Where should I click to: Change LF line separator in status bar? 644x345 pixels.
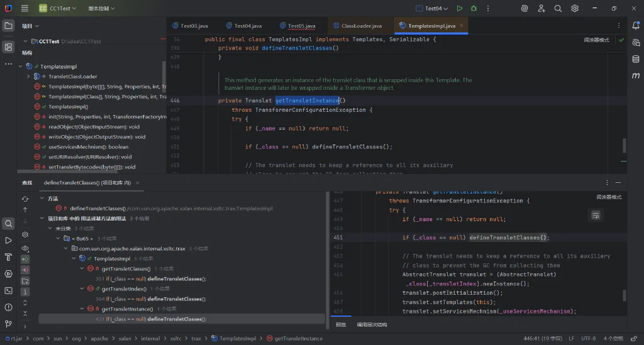[571, 339]
